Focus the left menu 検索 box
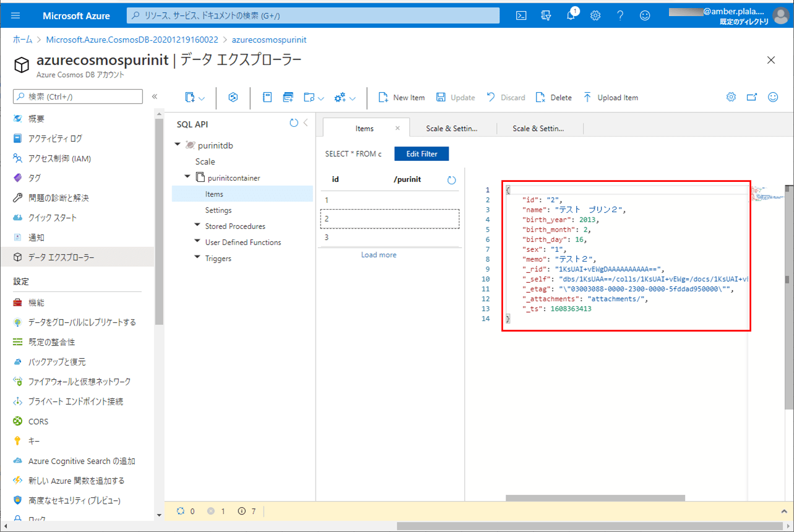The height and width of the screenshot is (532, 794). click(x=78, y=97)
